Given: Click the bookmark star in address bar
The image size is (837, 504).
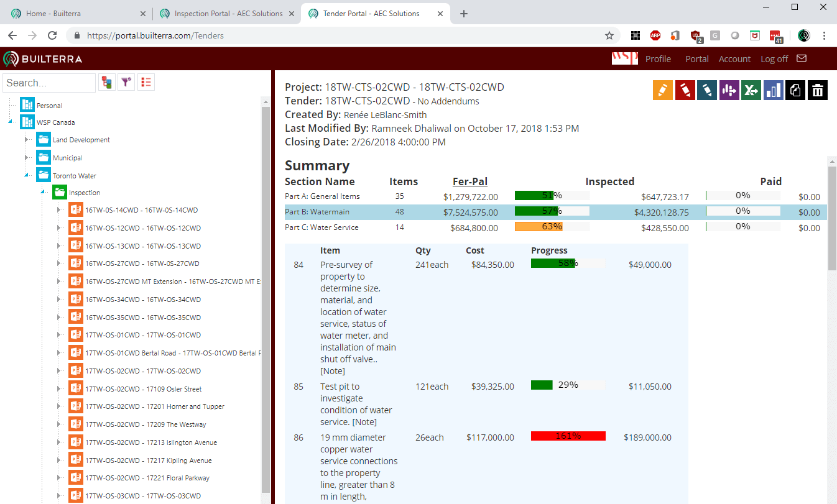Looking at the screenshot, I should [x=609, y=35].
